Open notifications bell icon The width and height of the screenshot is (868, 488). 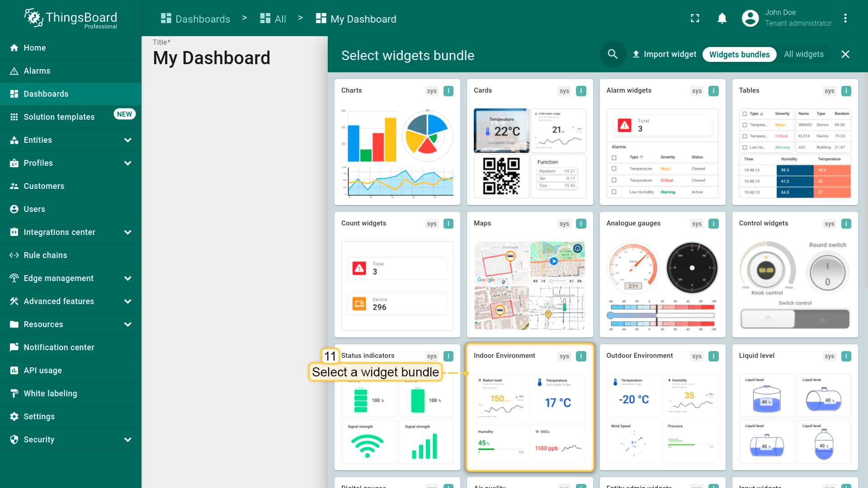click(x=722, y=18)
